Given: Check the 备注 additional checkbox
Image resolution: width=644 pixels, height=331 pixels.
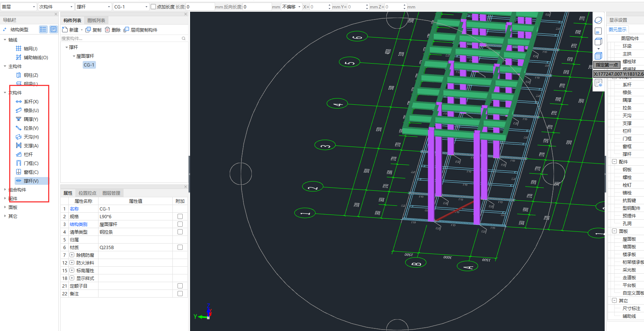Looking at the screenshot, I should point(180,294).
